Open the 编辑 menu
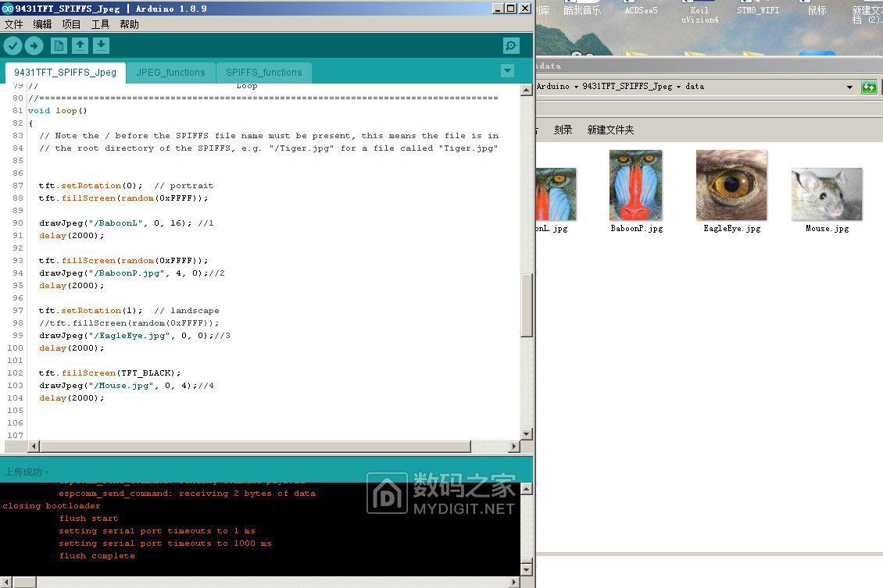The image size is (883, 588). tap(42, 24)
